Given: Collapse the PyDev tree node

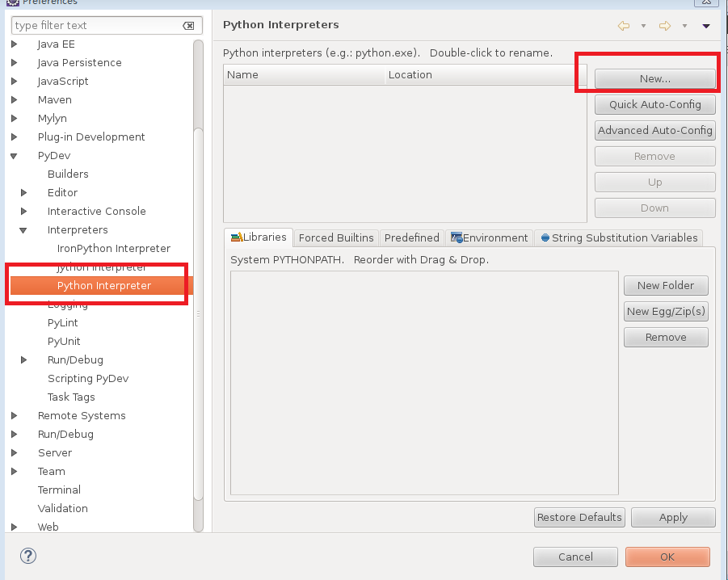Looking at the screenshot, I should coord(15,156).
